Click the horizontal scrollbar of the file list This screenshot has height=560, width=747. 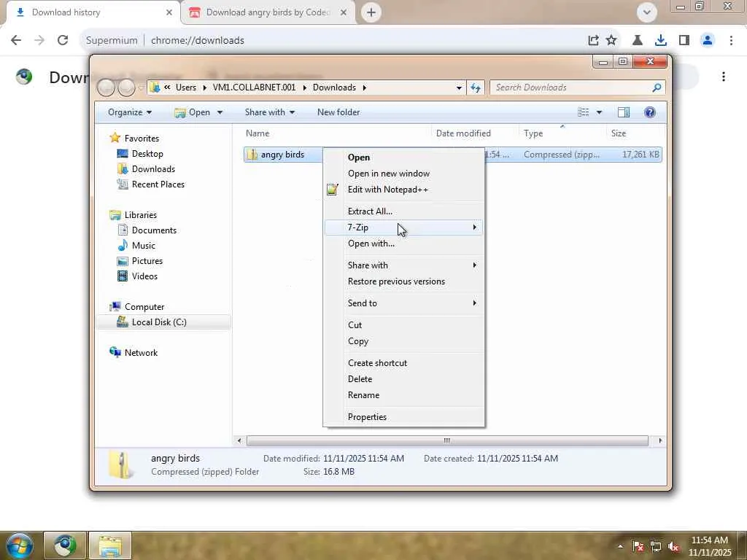[x=447, y=440]
